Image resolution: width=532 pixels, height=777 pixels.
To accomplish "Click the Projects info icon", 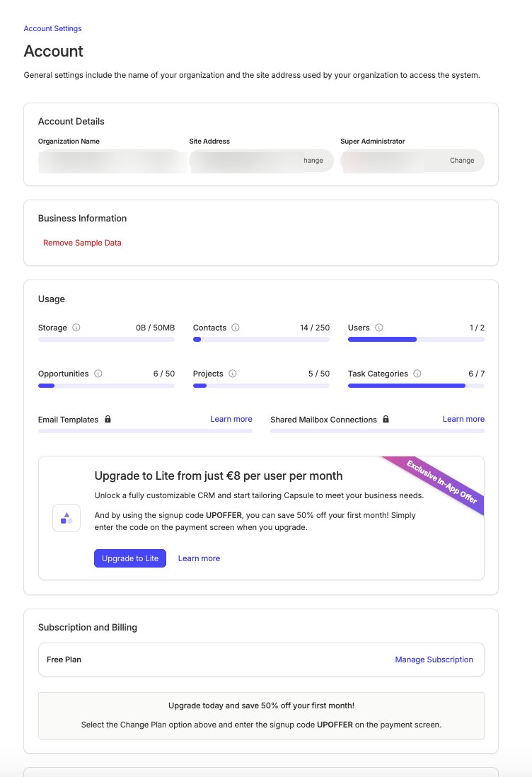I will tap(232, 374).
